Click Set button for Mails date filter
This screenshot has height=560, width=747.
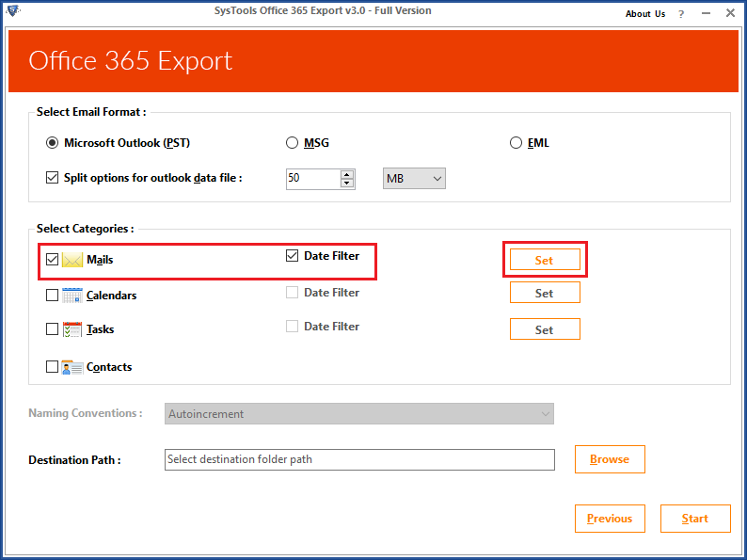click(545, 260)
